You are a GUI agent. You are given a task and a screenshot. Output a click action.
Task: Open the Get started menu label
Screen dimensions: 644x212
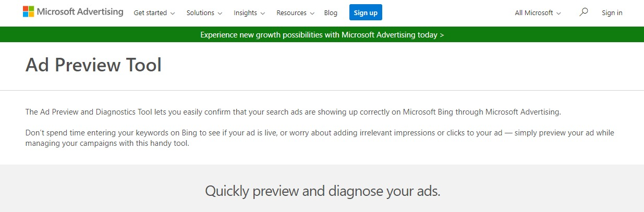pyautogui.click(x=150, y=13)
